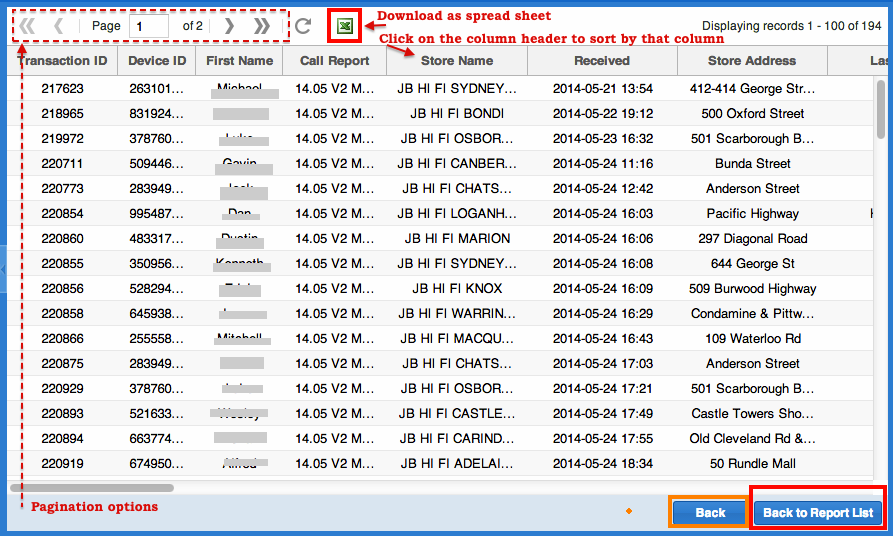Select transaction ID 217623
This screenshot has width=894, height=537.
[62, 88]
